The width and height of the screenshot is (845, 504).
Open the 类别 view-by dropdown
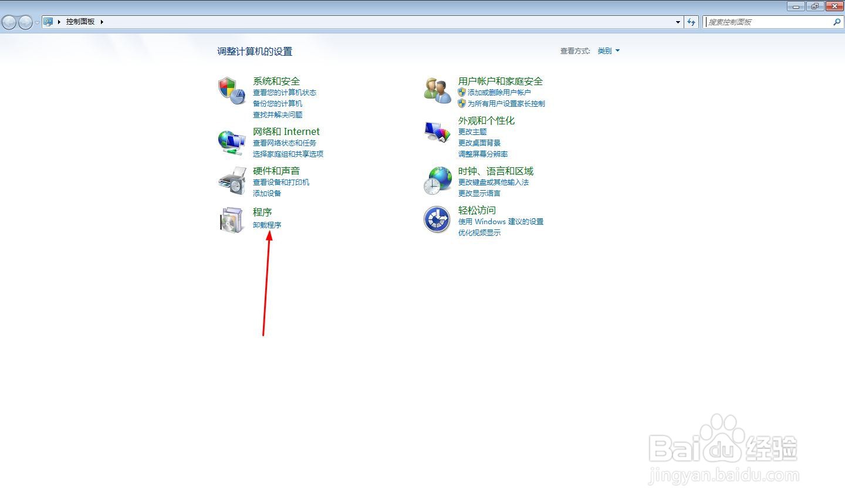click(x=609, y=51)
